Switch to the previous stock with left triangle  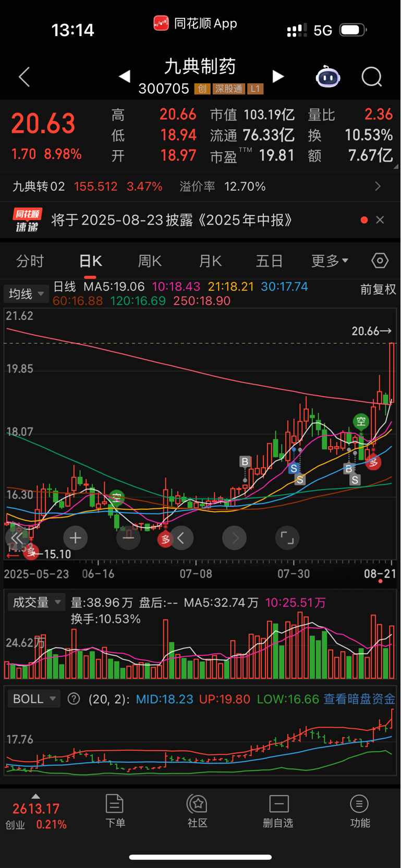click(124, 77)
